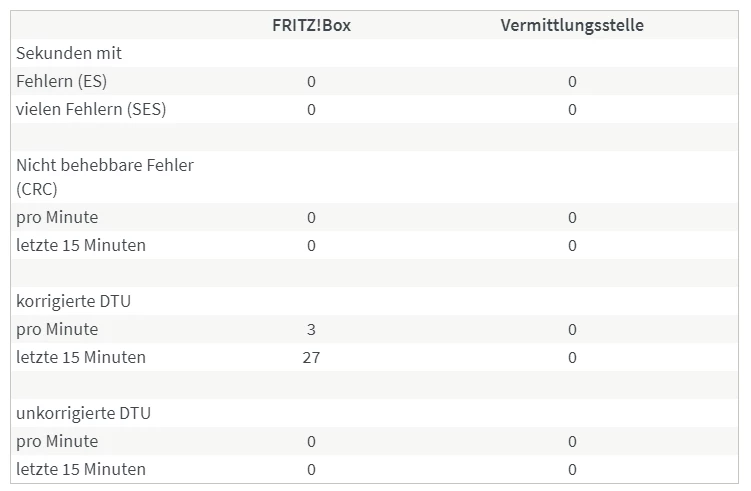Click 'letzte 15 Minuten' label under unkorrigierte DTU
751x491 pixels.
tap(81, 469)
